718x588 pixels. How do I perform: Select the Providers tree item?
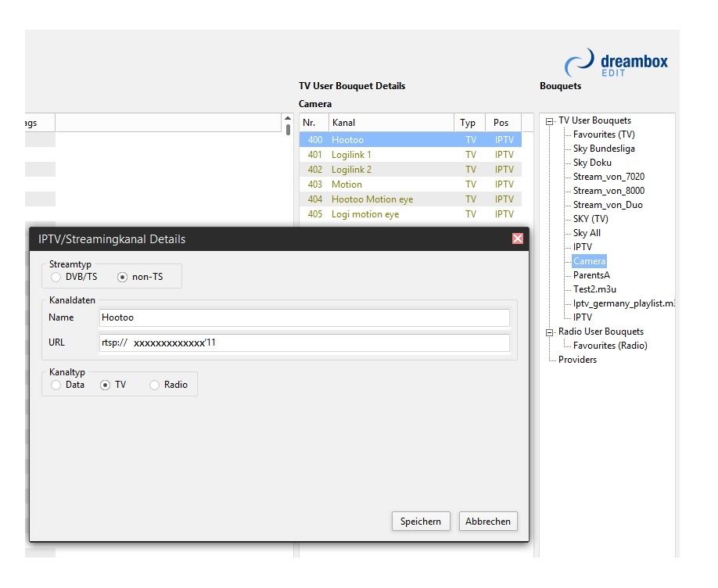577,360
